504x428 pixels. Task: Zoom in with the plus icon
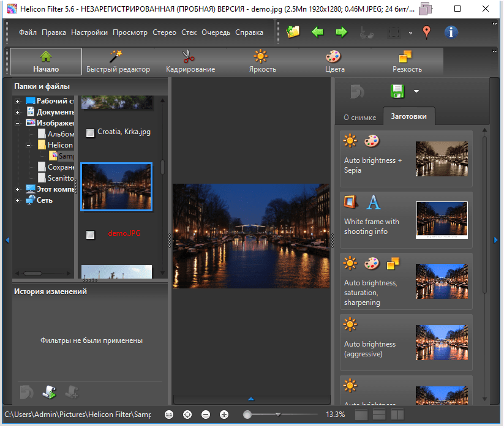[224, 415]
